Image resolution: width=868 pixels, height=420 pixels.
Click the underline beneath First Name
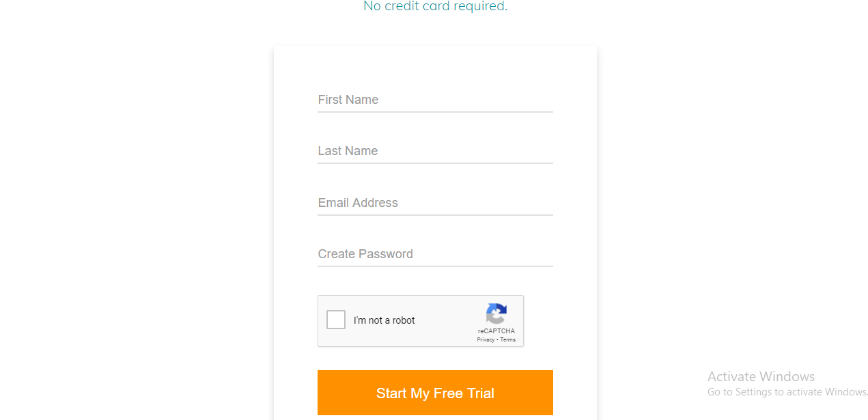pos(435,111)
